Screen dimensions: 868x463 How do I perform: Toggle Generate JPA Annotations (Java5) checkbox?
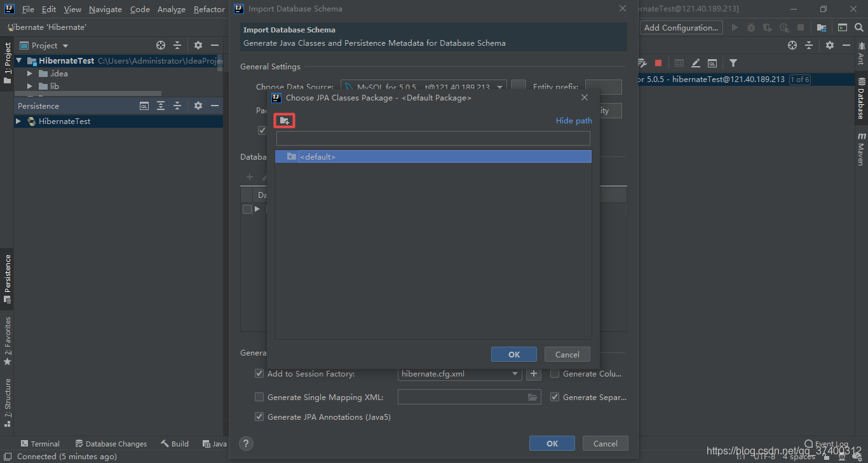[x=259, y=417]
